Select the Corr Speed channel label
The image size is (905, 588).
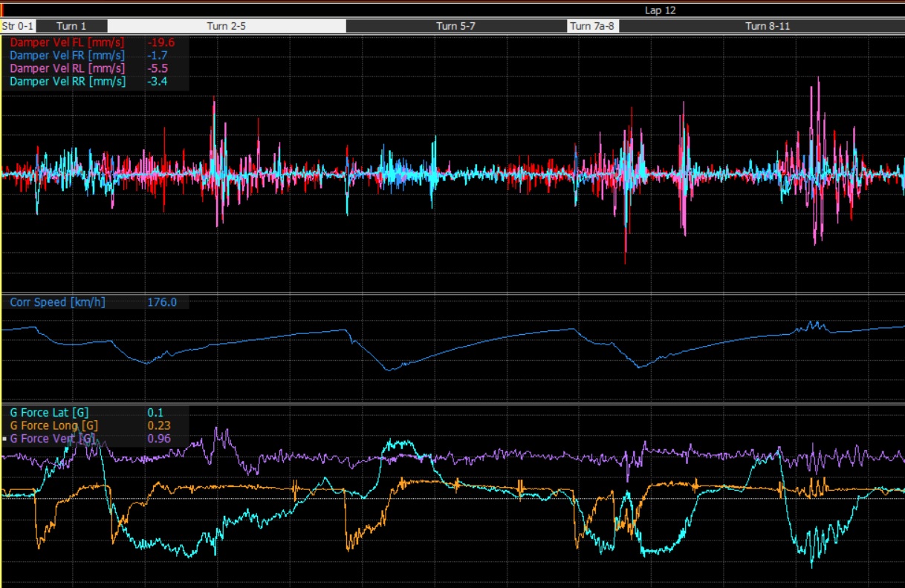(56, 302)
